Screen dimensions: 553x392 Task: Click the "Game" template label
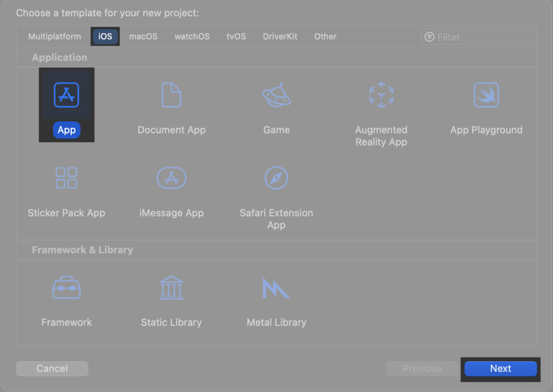276,130
